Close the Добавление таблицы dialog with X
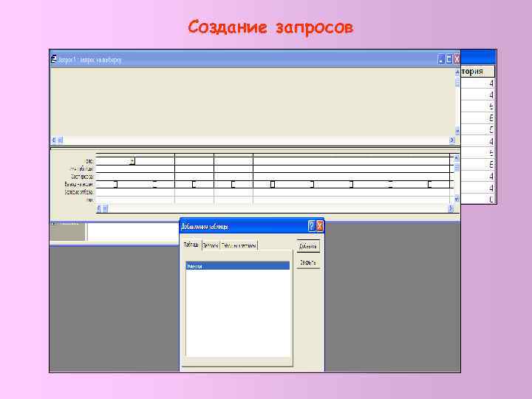Viewport: 532px width, 399px height. 319,226
